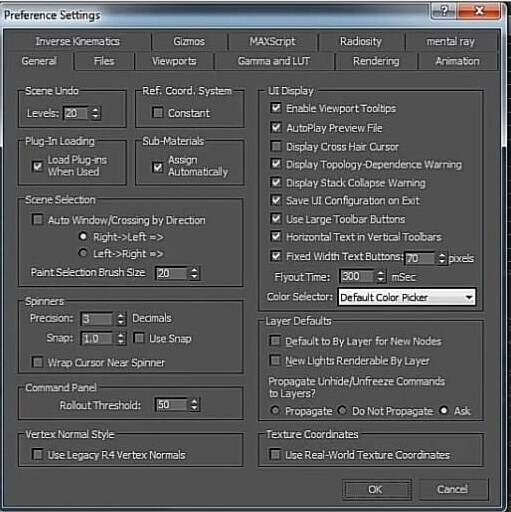The image size is (511, 512).
Task: Click the Spinners Precision field
Action: click(x=97, y=319)
